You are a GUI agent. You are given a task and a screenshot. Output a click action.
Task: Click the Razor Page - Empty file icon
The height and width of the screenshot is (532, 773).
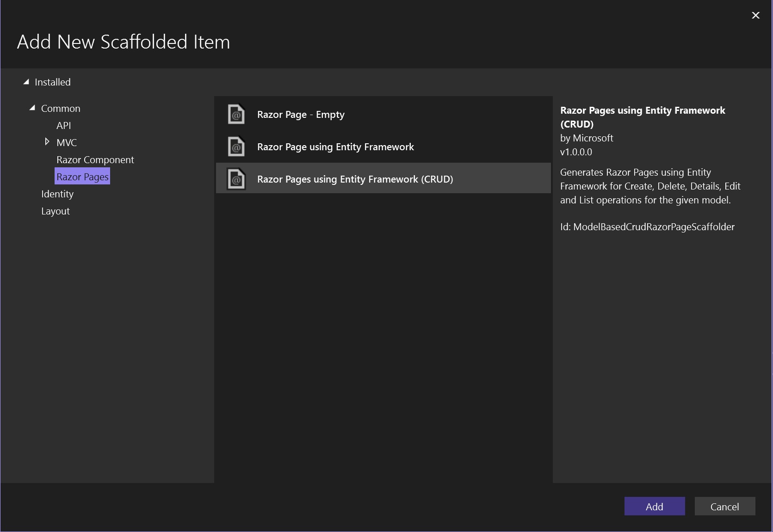click(236, 114)
